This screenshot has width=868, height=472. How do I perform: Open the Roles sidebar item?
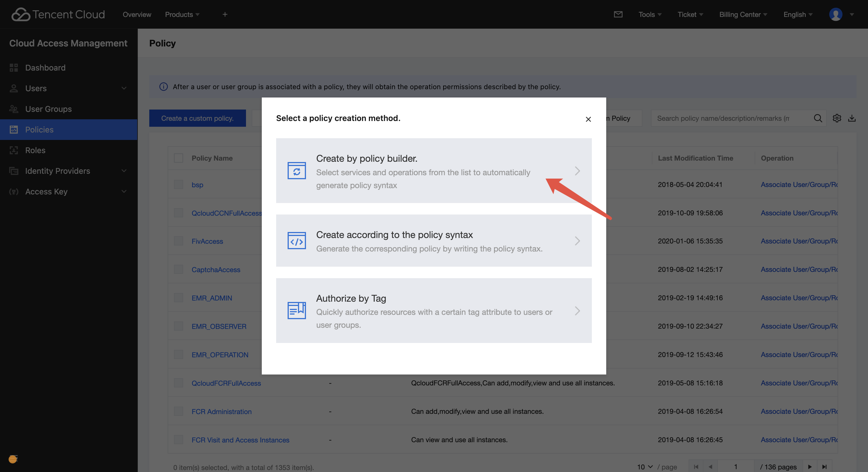(x=35, y=150)
